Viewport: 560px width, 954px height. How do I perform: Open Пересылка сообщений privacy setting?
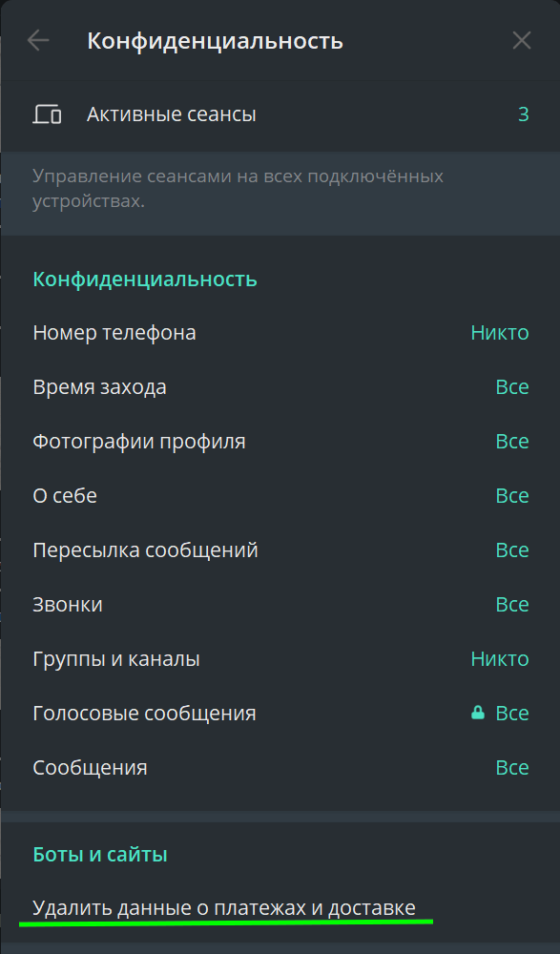(280, 550)
